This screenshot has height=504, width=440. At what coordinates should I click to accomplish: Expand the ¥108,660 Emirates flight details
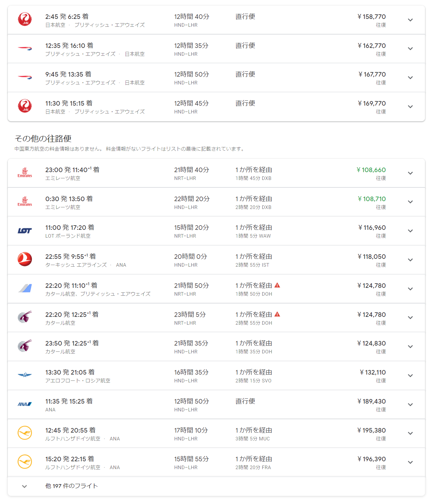pos(410,173)
